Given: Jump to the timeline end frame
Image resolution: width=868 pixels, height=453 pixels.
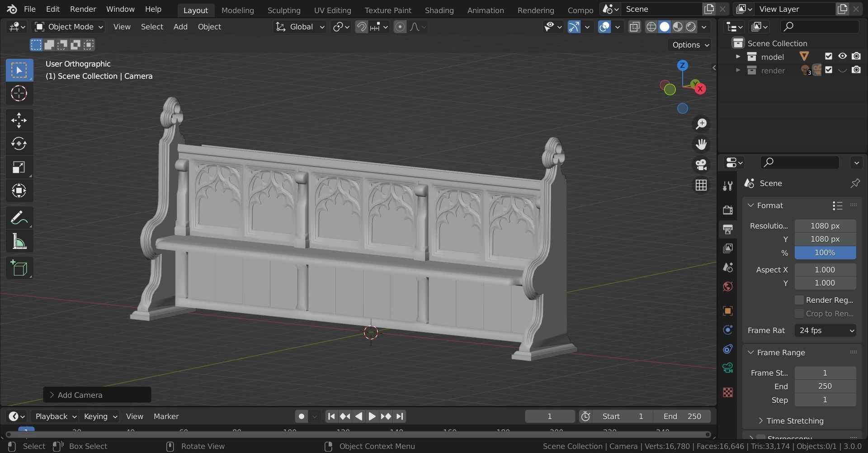Looking at the screenshot, I should 400,416.
